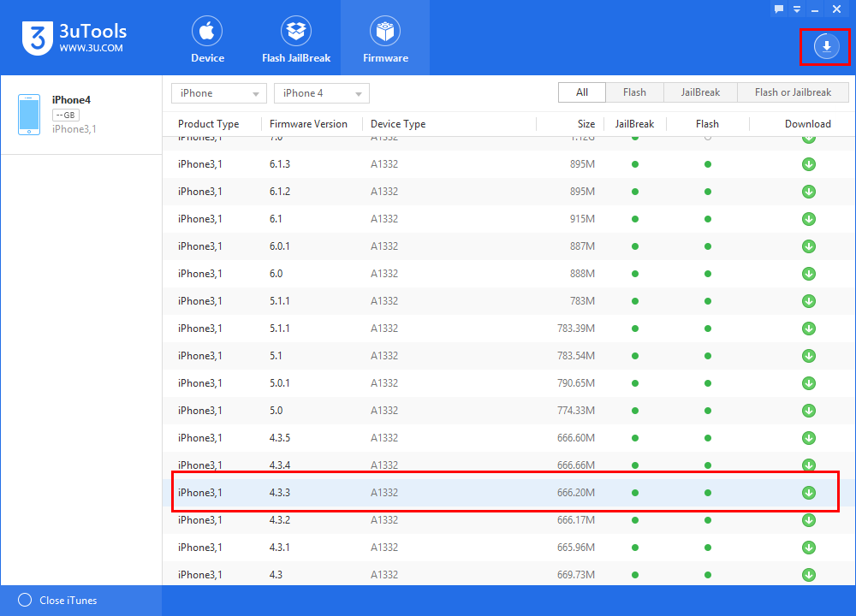
Task: Open the title bar dropdown menu icon
Action: point(797,9)
